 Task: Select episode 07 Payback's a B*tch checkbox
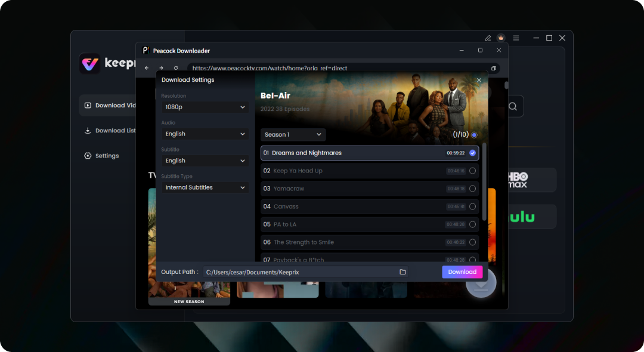click(x=472, y=260)
